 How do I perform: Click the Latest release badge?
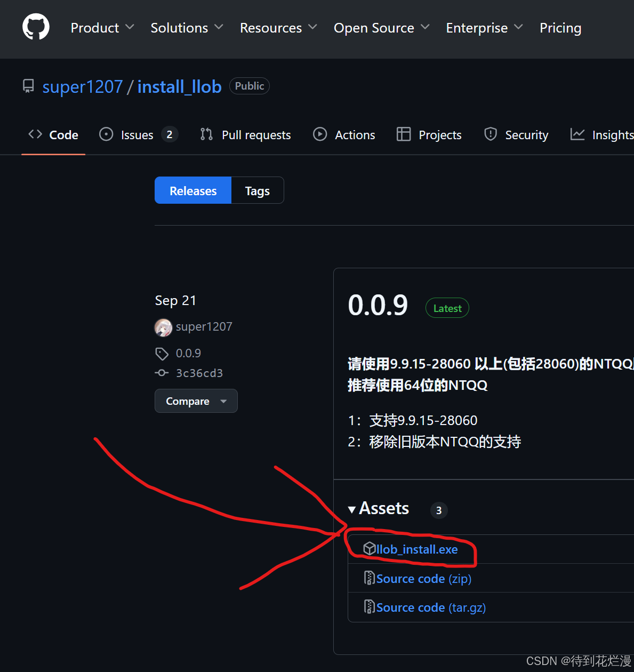point(447,308)
